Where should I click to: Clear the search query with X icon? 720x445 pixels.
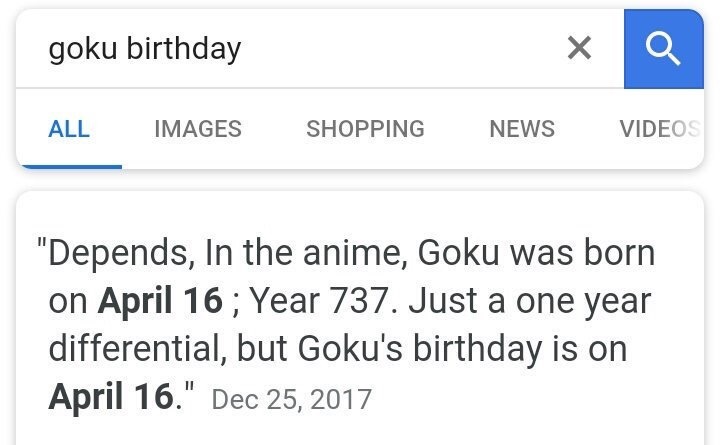pos(578,48)
